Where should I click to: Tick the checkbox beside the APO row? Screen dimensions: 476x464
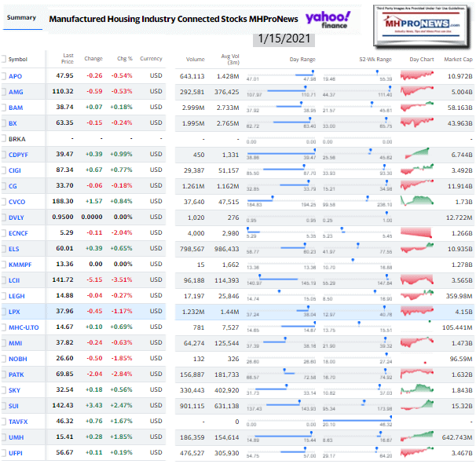pyautogui.click(x=3, y=76)
